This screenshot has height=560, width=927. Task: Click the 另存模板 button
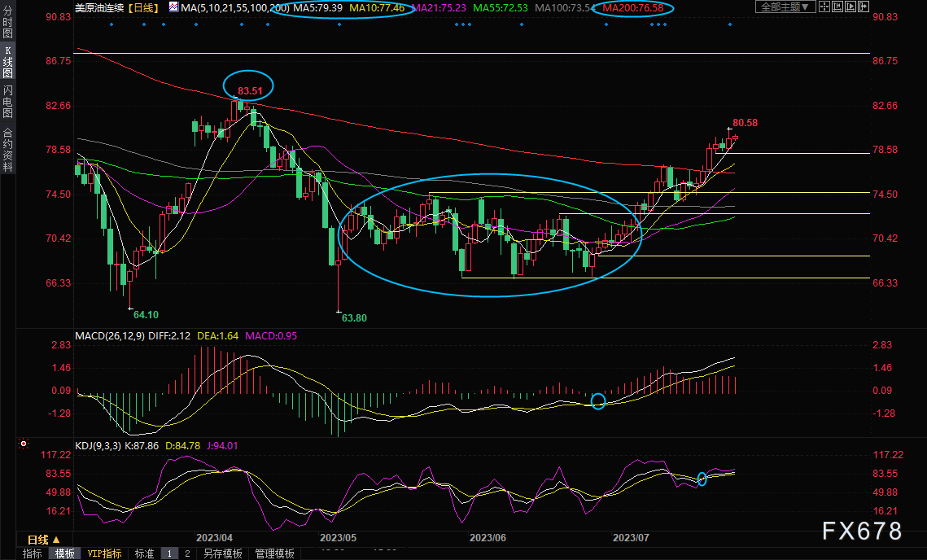pyautogui.click(x=223, y=553)
